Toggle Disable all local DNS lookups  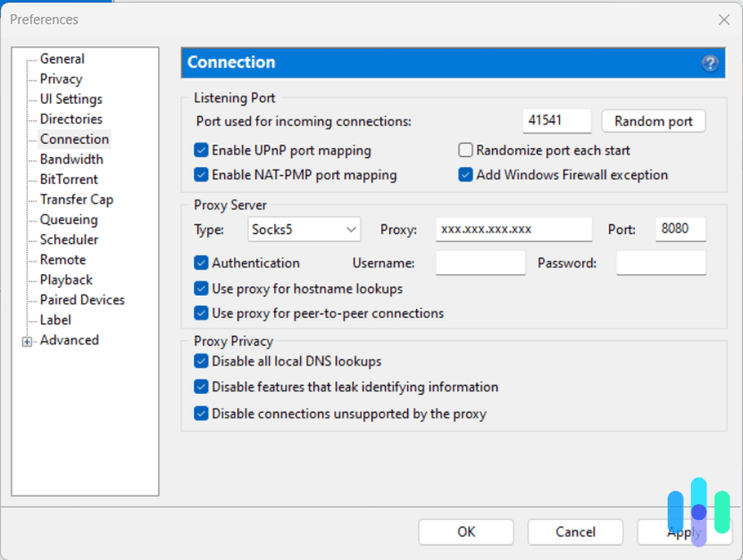point(201,362)
